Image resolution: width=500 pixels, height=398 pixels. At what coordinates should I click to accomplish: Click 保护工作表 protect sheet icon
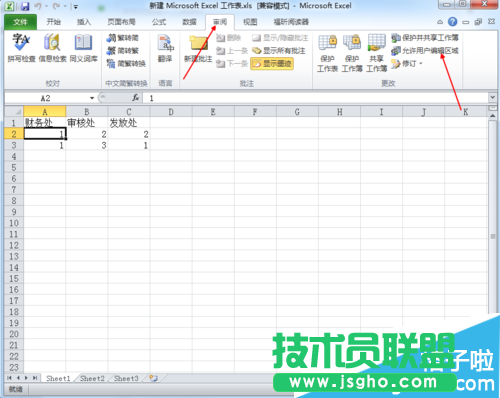[327, 53]
